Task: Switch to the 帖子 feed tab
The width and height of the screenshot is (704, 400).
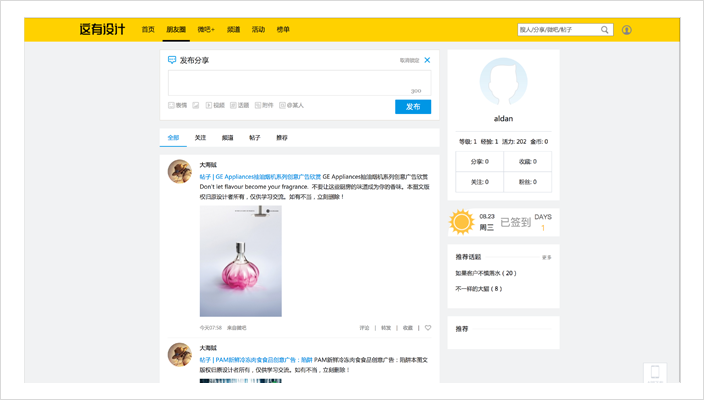Action: point(255,138)
